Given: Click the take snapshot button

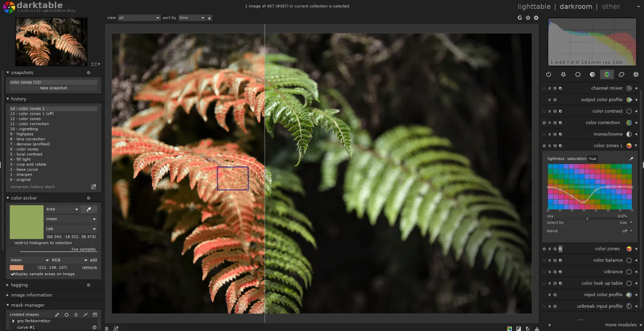Looking at the screenshot, I should tap(54, 88).
